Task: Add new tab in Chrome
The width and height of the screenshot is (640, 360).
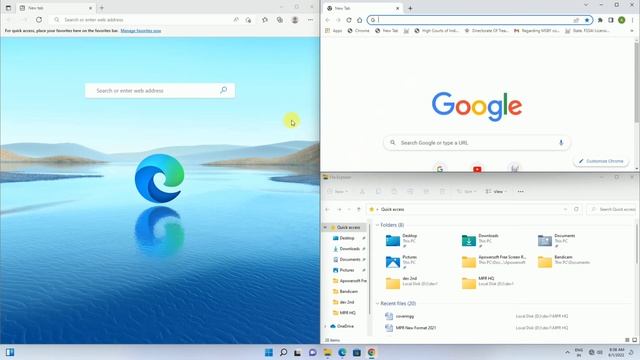Action: (x=410, y=8)
